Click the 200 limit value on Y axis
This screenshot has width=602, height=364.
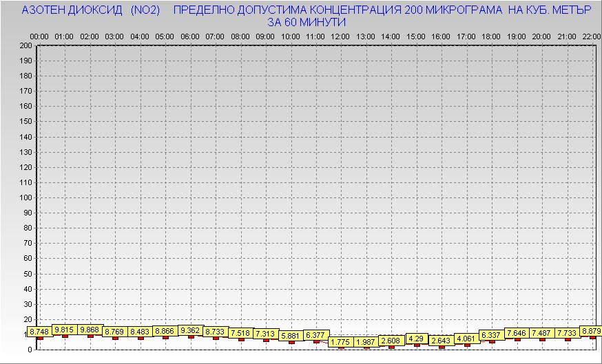click(x=25, y=45)
